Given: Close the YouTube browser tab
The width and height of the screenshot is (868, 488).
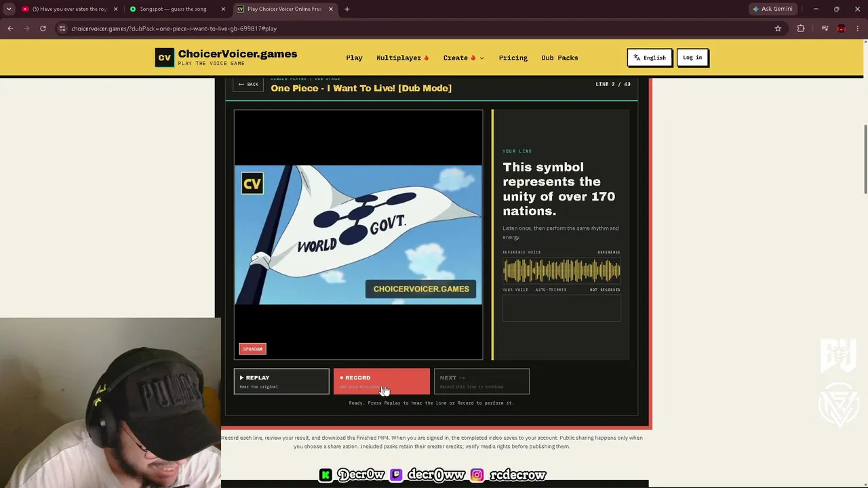Looking at the screenshot, I should coord(115,9).
